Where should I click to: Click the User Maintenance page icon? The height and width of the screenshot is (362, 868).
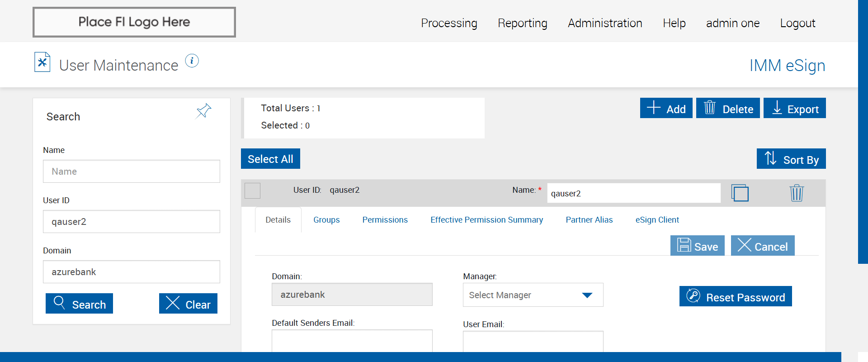42,62
